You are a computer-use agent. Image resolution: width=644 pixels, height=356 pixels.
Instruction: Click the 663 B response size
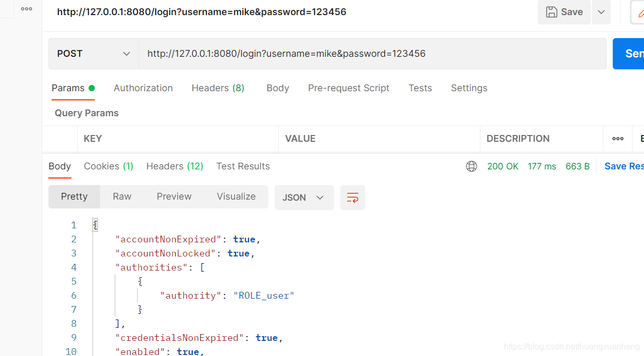pyautogui.click(x=577, y=166)
